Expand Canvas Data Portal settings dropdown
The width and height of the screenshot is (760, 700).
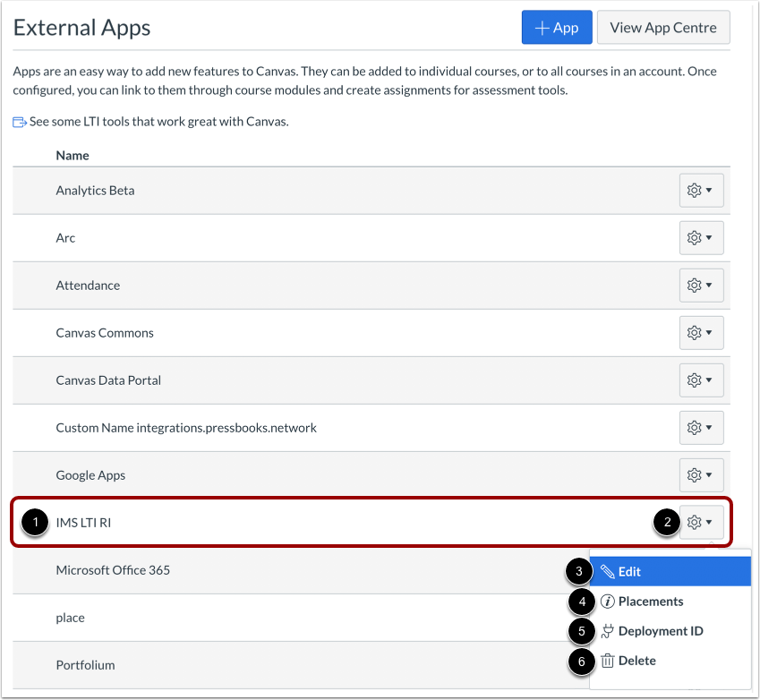pyautogui.click(x=700, y=380)
